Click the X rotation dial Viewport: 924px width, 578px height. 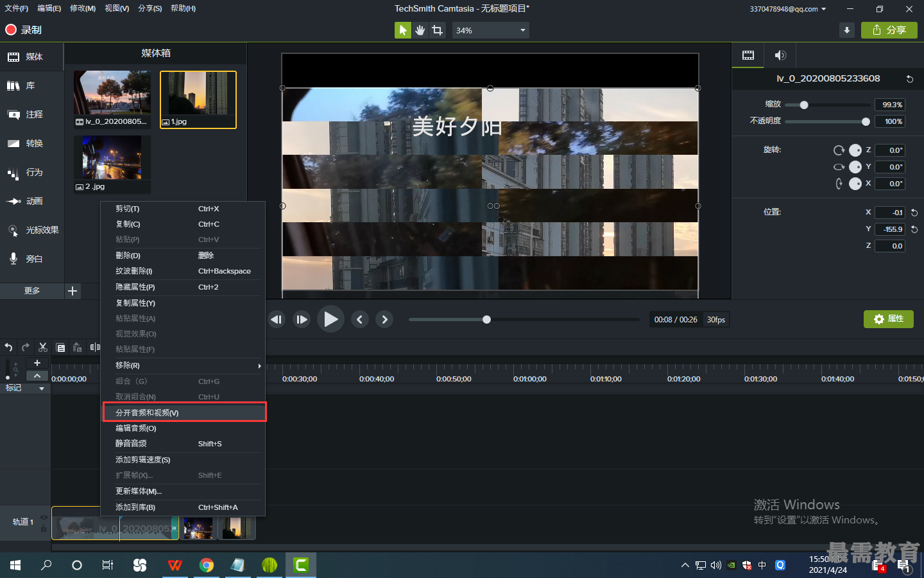tap(855, 184)
